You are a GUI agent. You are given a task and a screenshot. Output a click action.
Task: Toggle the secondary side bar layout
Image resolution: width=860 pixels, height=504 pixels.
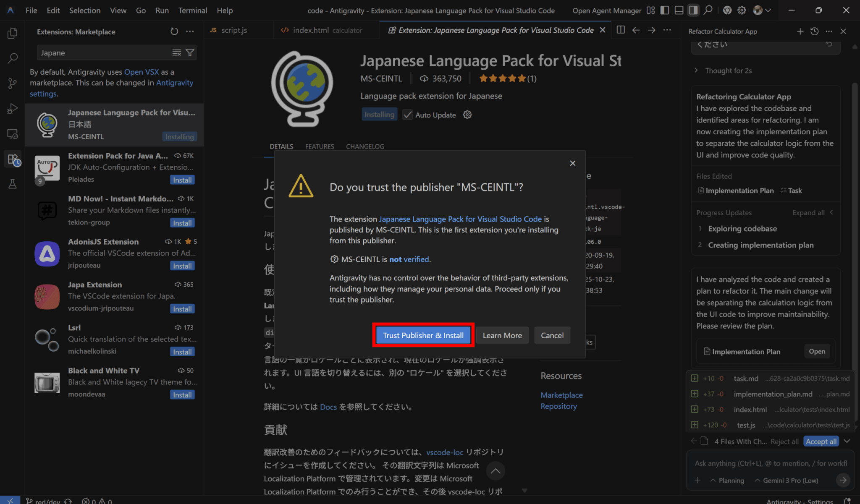click(x=693, y=10)
